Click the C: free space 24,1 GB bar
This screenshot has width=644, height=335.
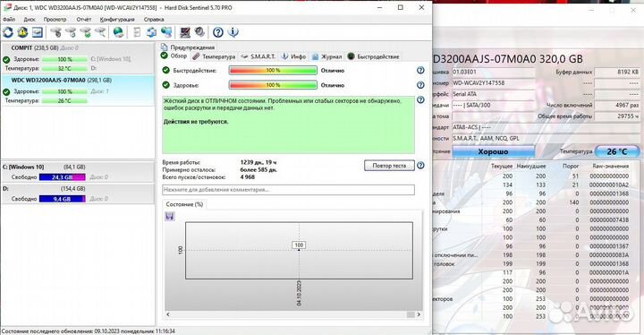[x=62, y=177]
